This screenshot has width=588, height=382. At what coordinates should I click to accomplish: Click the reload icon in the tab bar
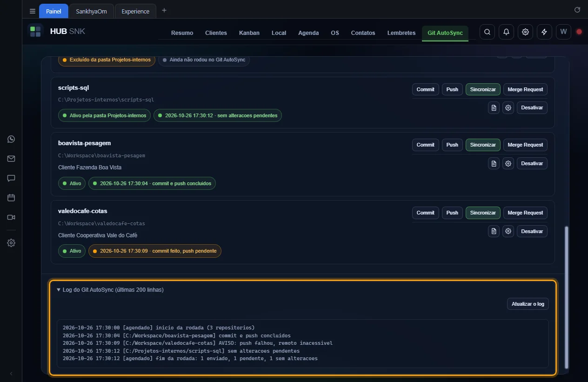pos(577,10)
